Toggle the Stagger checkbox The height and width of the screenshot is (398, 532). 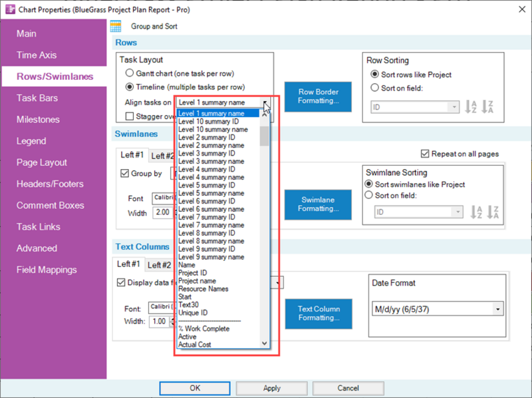point(129,116)
